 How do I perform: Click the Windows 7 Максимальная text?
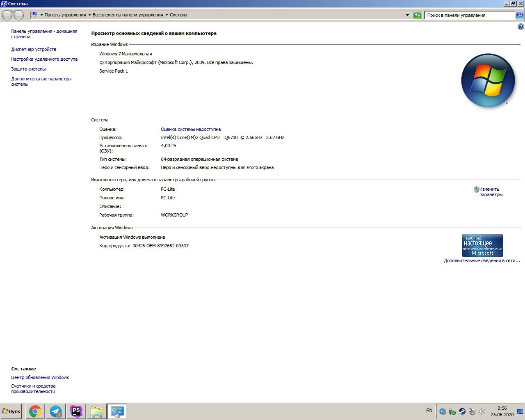(x=126, y=54)
